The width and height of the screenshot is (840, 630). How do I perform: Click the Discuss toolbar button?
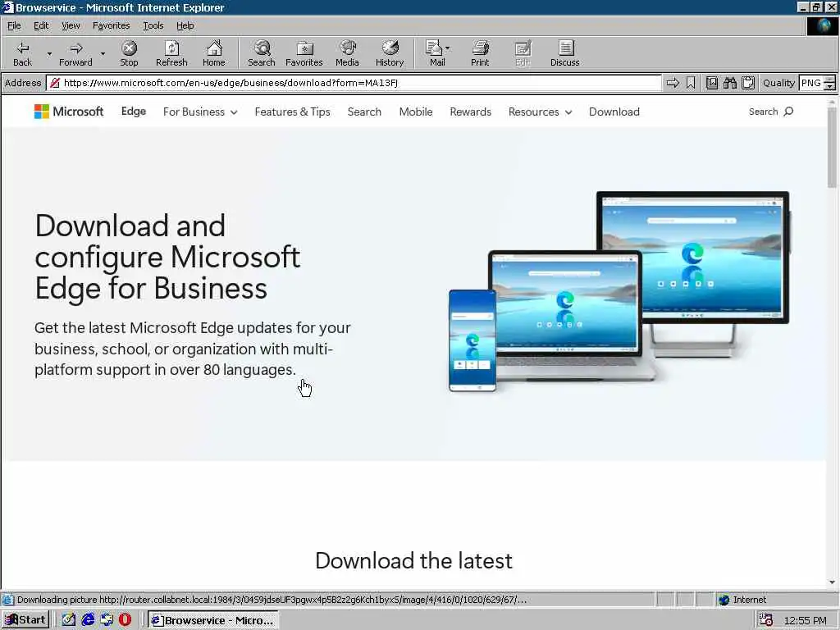pyautogui.click(x=564, y=53)
